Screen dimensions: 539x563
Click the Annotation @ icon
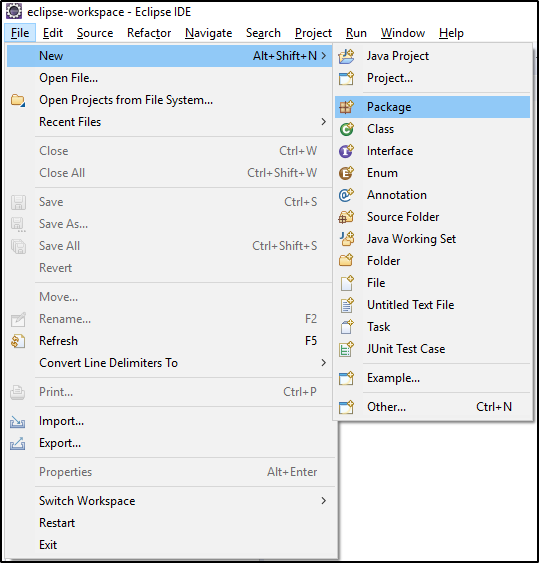[x=347, y=195]
